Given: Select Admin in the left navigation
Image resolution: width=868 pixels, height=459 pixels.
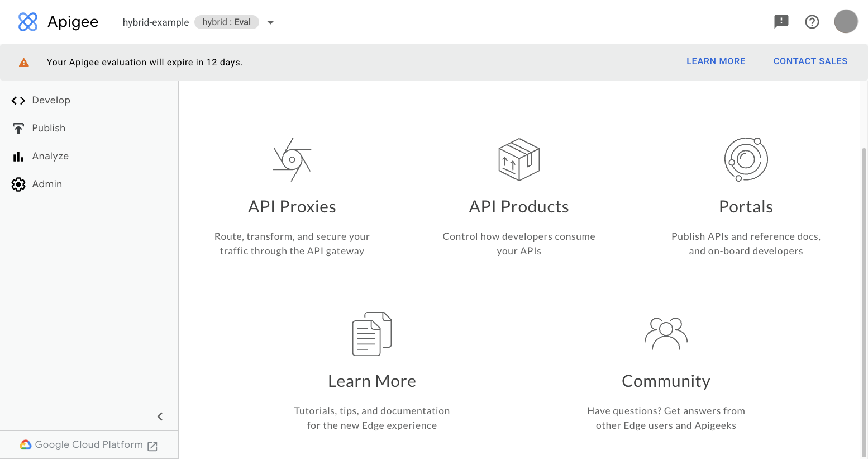Looking at the screenshot, I should point(47,184).
